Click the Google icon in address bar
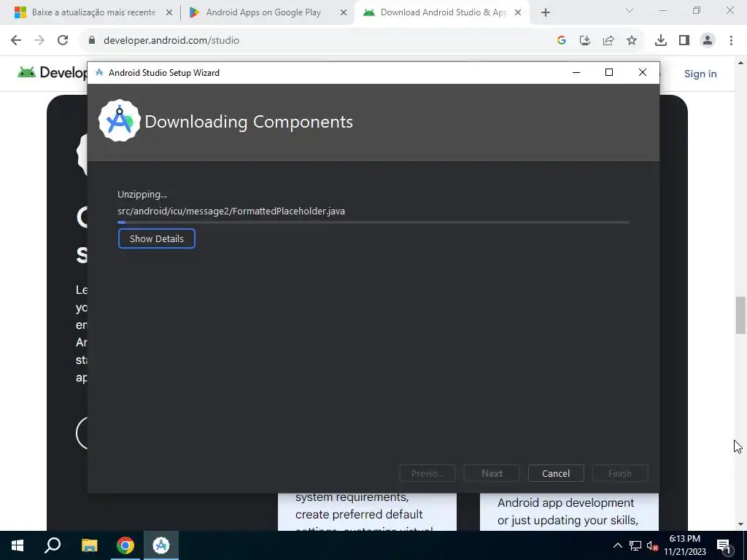Image resolution: width=747 pixels, height=560 pixels. pos(561,41)
